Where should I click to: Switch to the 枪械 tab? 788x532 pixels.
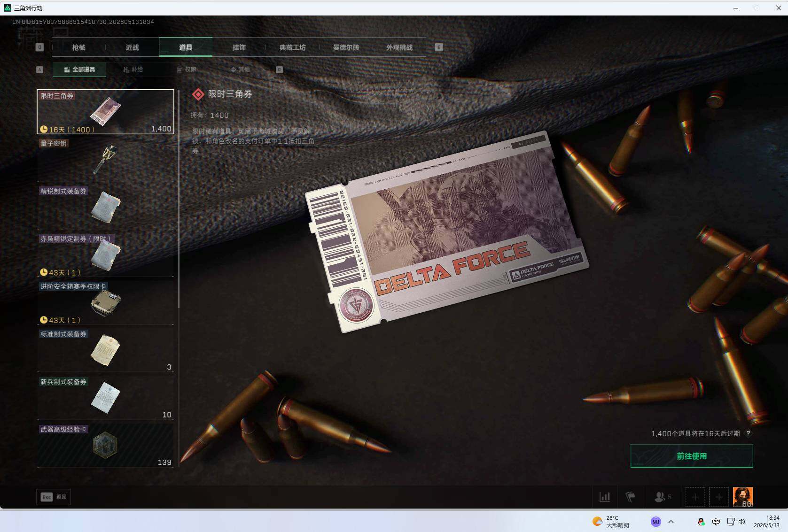[x=79, y=47]
